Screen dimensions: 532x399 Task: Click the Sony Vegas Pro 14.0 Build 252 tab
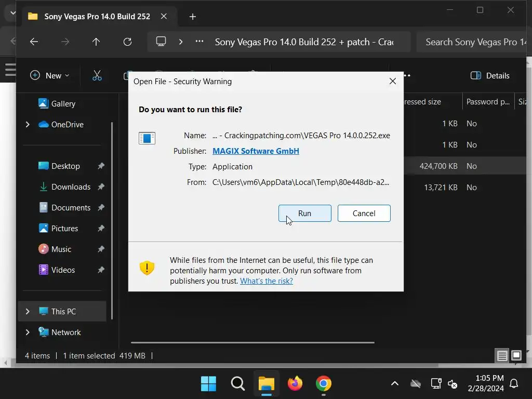[97, 16]
